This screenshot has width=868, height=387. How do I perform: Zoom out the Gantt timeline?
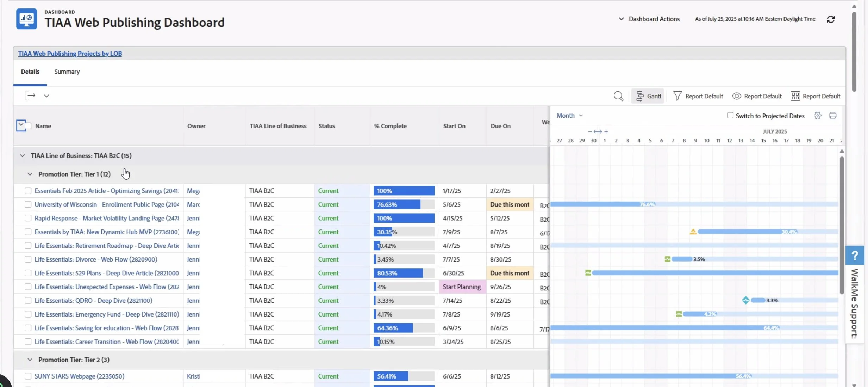pyautogui.click(x=590, y=131)
